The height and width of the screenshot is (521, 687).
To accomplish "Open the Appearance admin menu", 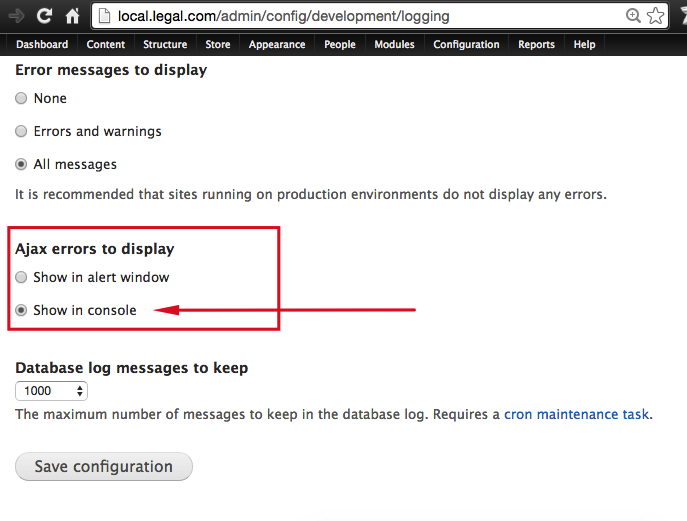I will pos(277,44).
